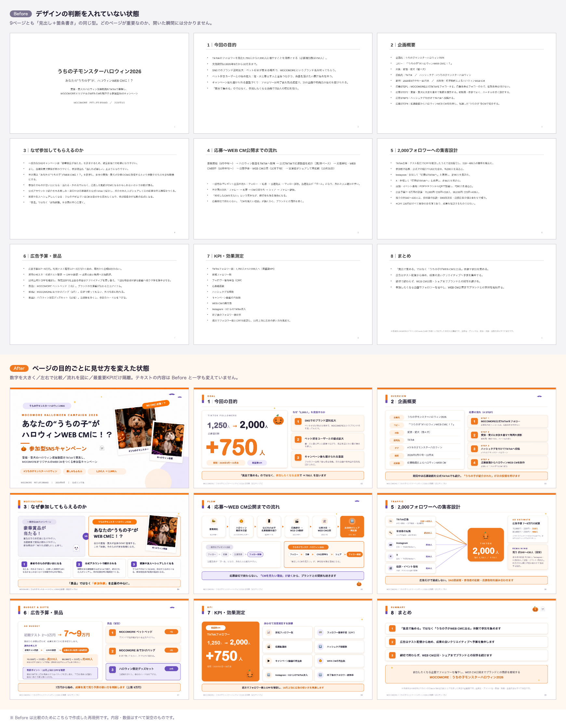Click the pumpkin icon on the まとめ After slide
Image resolution: width=566 pixels, height=728 pixels.
[x=535, y=609]
